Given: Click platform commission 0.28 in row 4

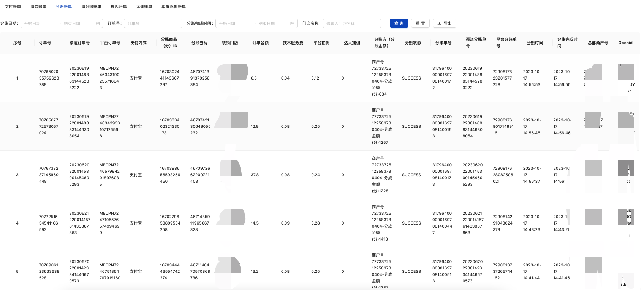Looking at the screenshot, I should point(315,223).
